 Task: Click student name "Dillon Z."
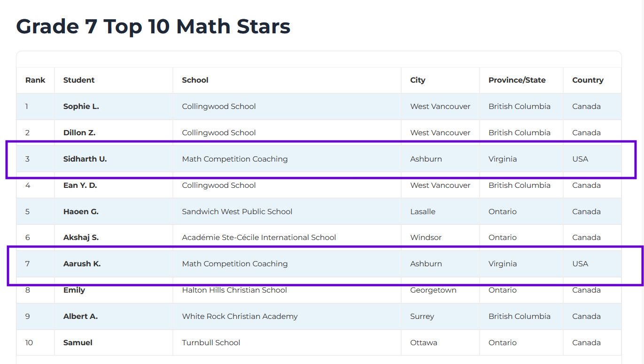79,132
